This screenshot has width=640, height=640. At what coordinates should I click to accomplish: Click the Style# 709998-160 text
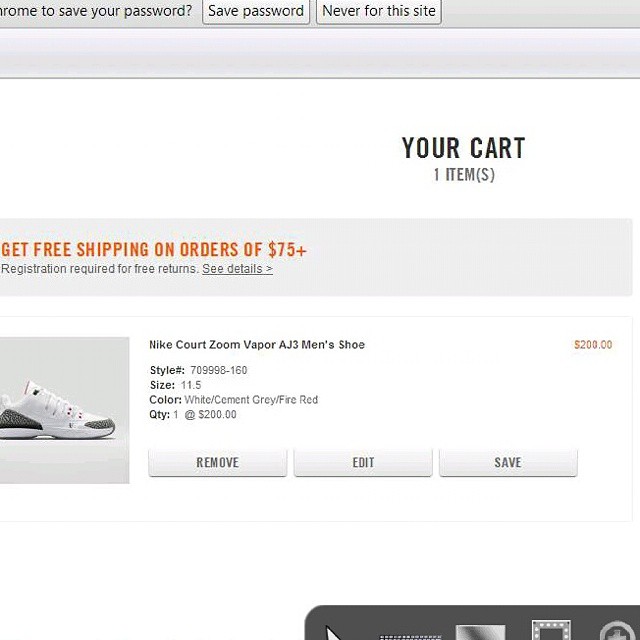pyautogui.click(x=198, y=371)
